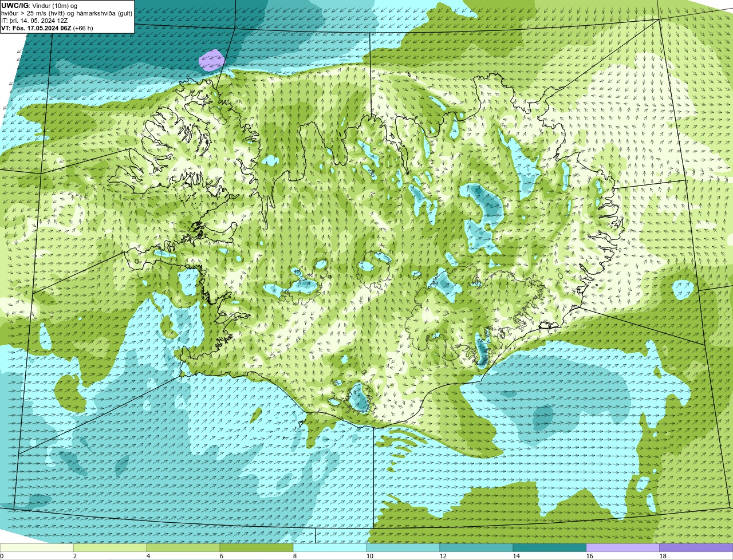Click the purple strong-wind patch on the map

[x=211, y=60]
